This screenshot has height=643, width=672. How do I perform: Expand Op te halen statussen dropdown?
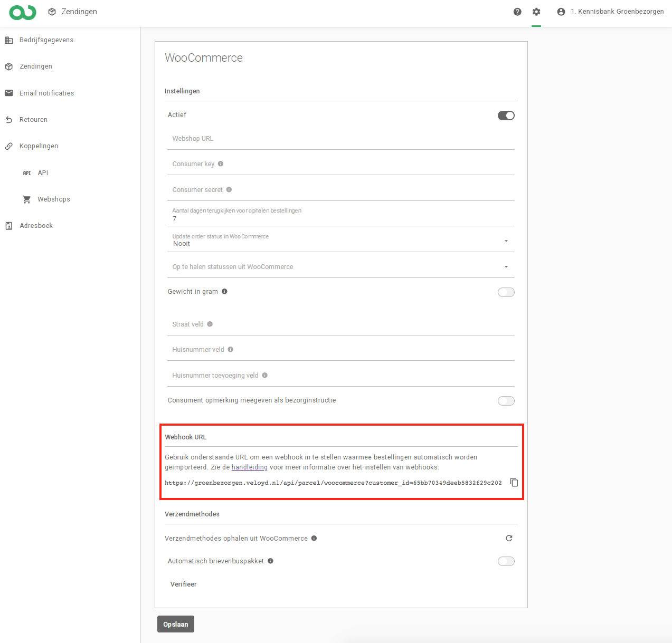click(x=340, y=267)
